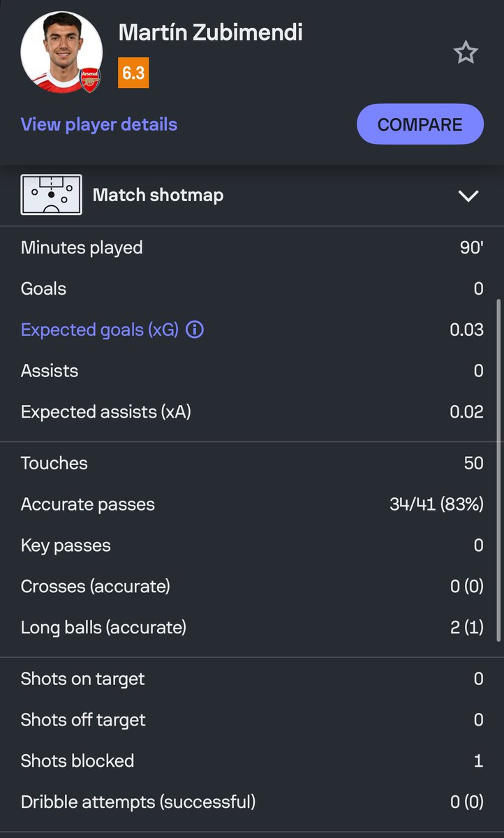Select the Shots blocked row
The image size is (504, 838).
(x=252, y=760)
